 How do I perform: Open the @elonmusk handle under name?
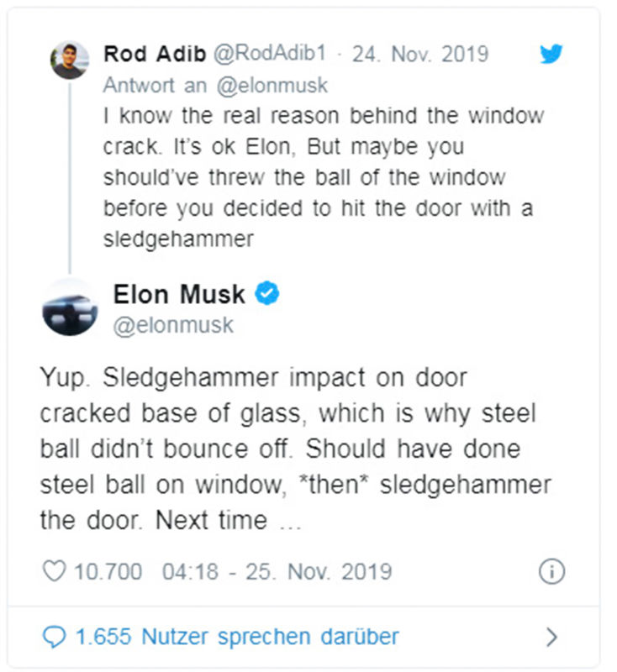173,325
